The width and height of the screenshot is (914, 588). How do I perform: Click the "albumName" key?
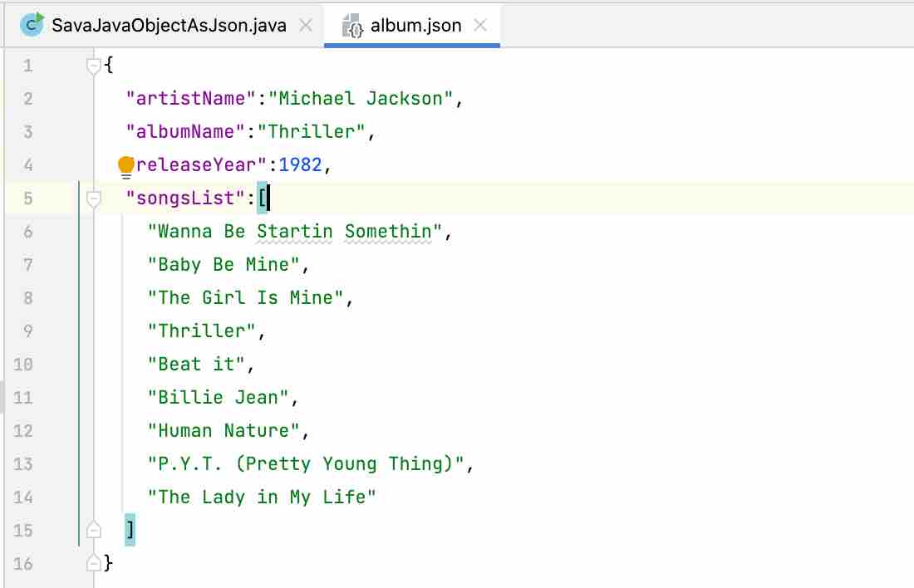click(x=185, y=132)
